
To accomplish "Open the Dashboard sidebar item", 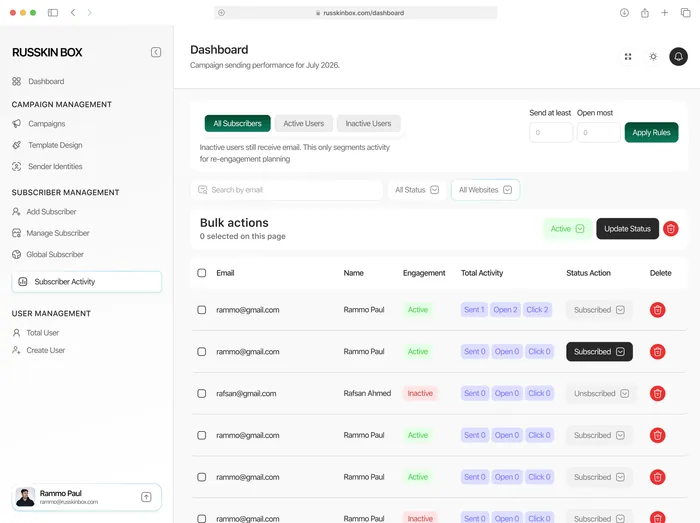I will point(38,81).
